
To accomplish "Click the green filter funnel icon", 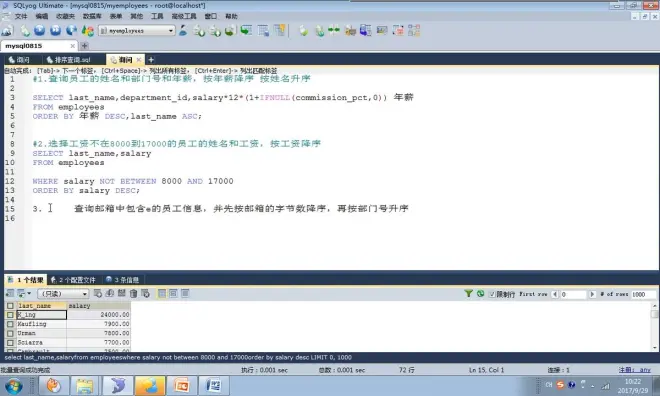I will [468, 294].
